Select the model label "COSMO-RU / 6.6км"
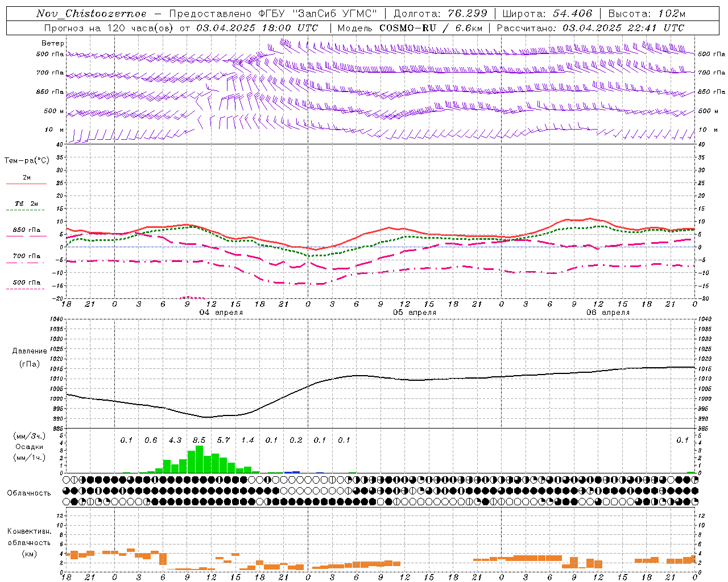 431,28
